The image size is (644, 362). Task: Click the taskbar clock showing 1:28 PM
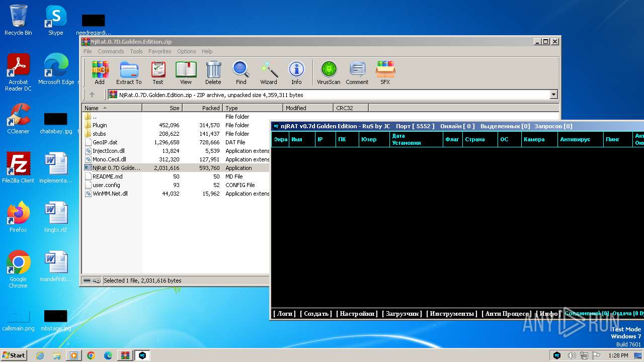tap(618, 355)
